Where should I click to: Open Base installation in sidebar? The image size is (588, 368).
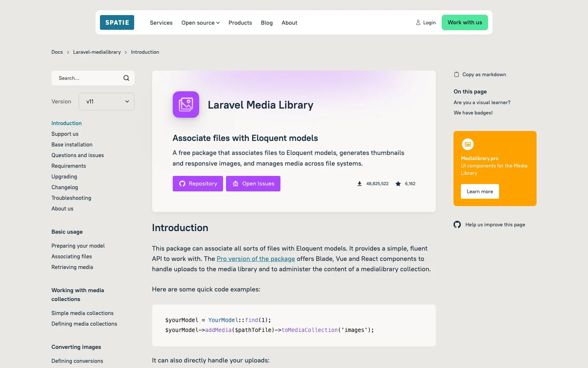coord(72,145)
